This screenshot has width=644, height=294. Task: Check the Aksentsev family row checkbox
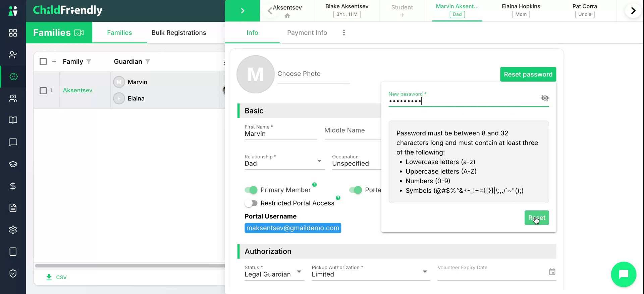tap(43, 91)
